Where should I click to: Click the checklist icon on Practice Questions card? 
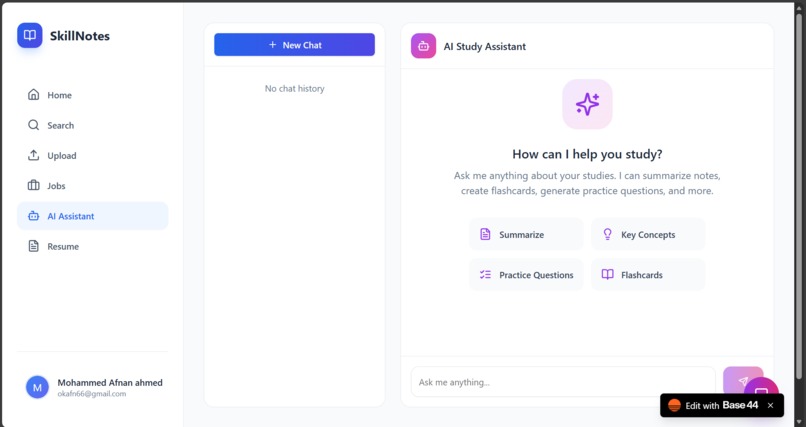tap(485, 275)
